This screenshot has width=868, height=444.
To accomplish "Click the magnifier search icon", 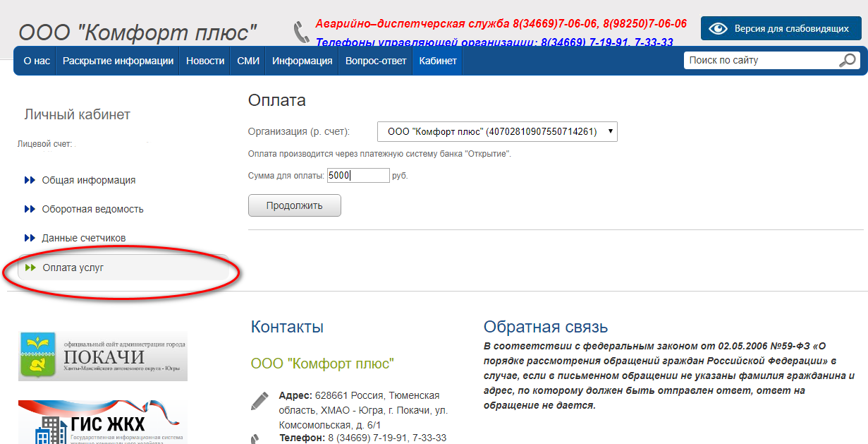I will 847,61.
